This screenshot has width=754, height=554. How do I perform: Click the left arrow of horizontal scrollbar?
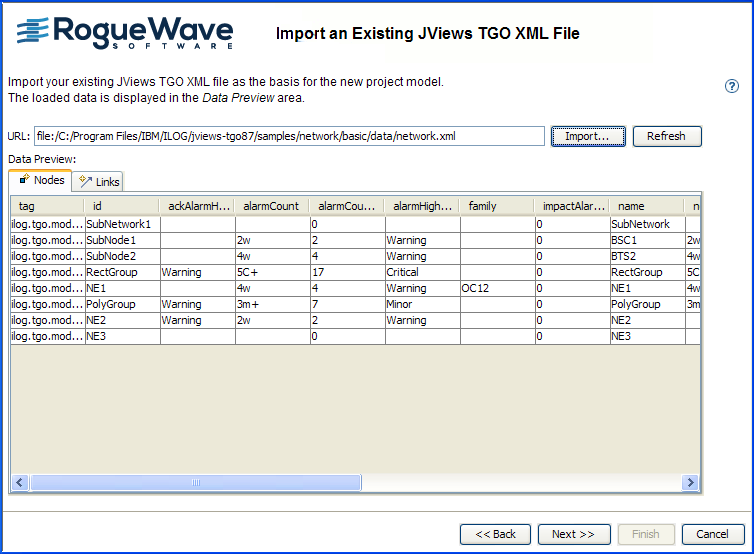pos(19,482)
